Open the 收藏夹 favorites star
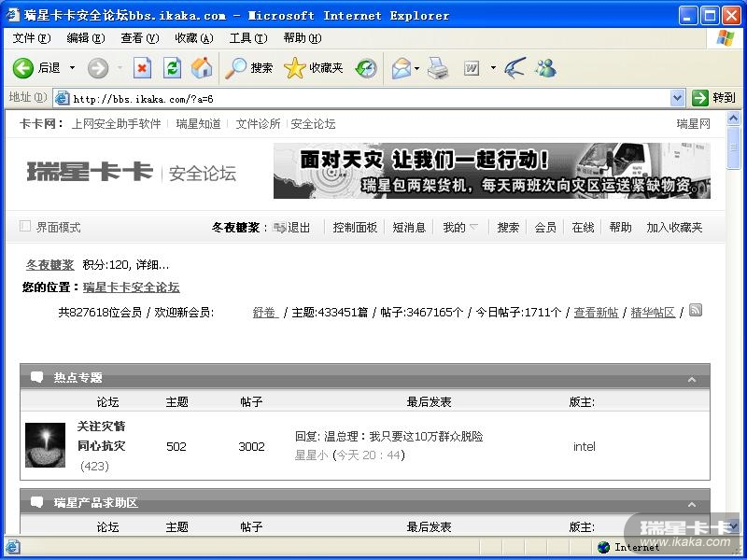This screenshot has width=747, height=560. point(314,68)
